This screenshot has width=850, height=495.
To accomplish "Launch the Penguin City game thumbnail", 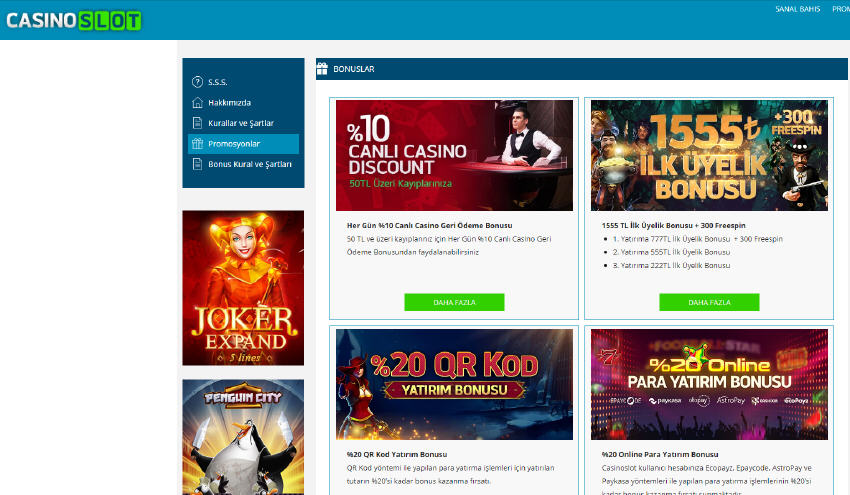I will click(x=243, y=437).
